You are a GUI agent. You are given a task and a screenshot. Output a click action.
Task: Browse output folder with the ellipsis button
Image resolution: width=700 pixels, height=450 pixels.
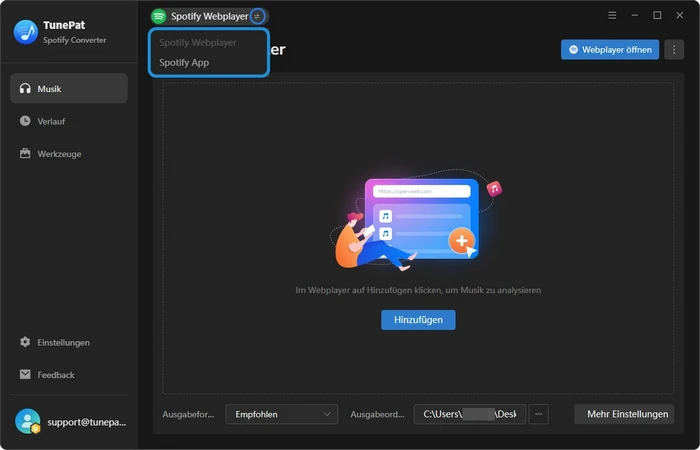(538, 414)
